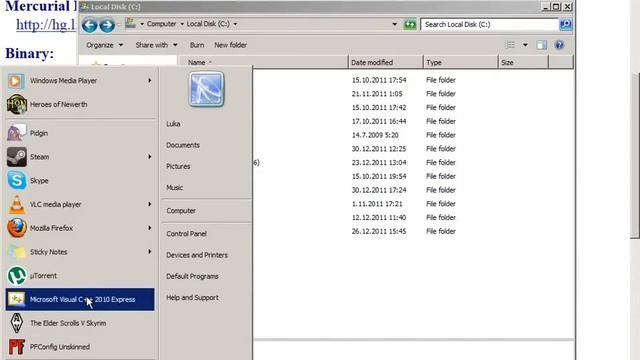The width and height of the screenshot is (640, 360).
Task: Sort by Name column header
Action: coord(264,62)
